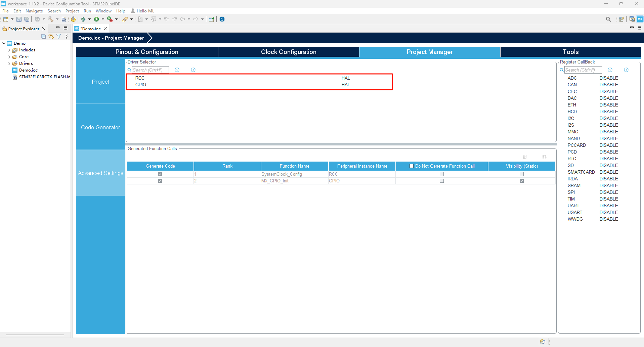Toggle the Do Not Generate Function Call header checkbox

click(412, 166)
